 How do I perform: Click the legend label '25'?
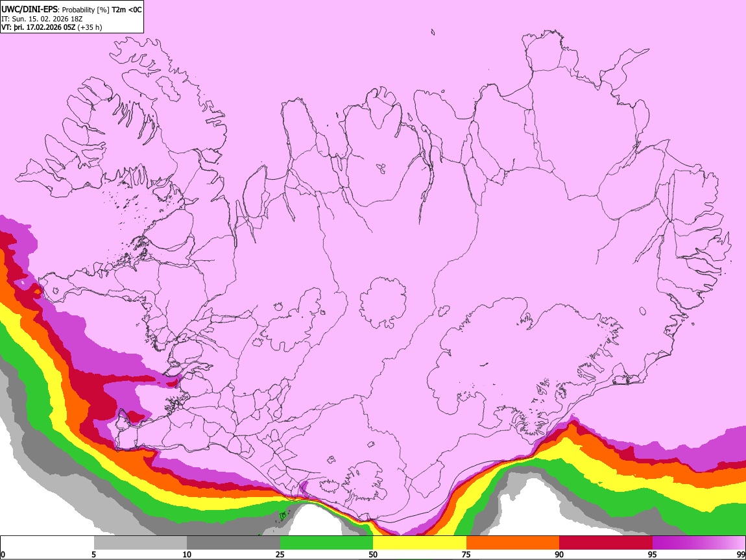[280, 555]
